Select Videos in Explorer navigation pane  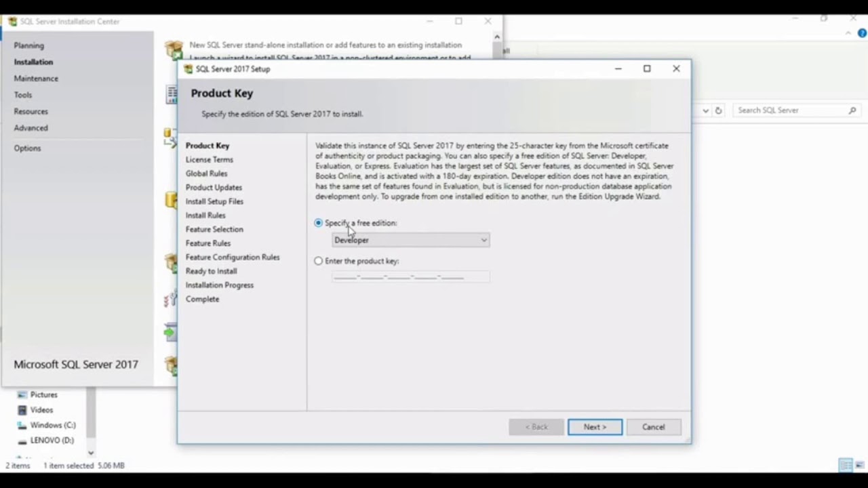click(41, 410)
